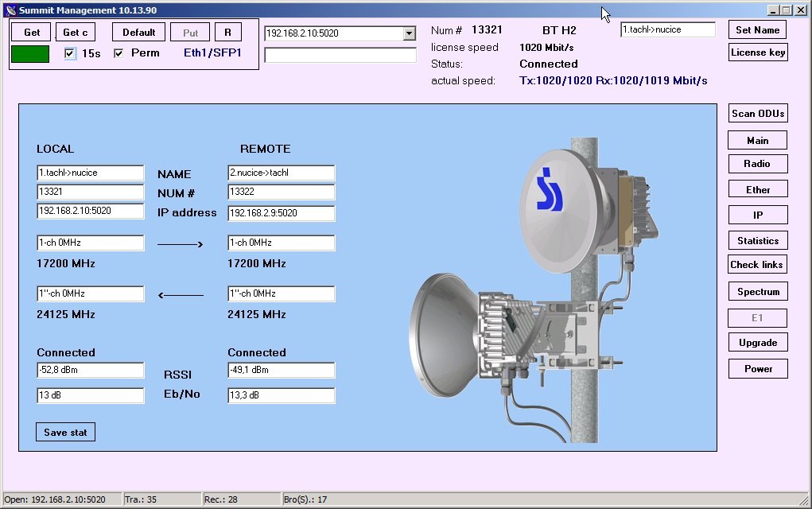The height and width of the screenshot is (509, 812).
Task: Open the Spectrum view
Action: (x=757, y=292)
